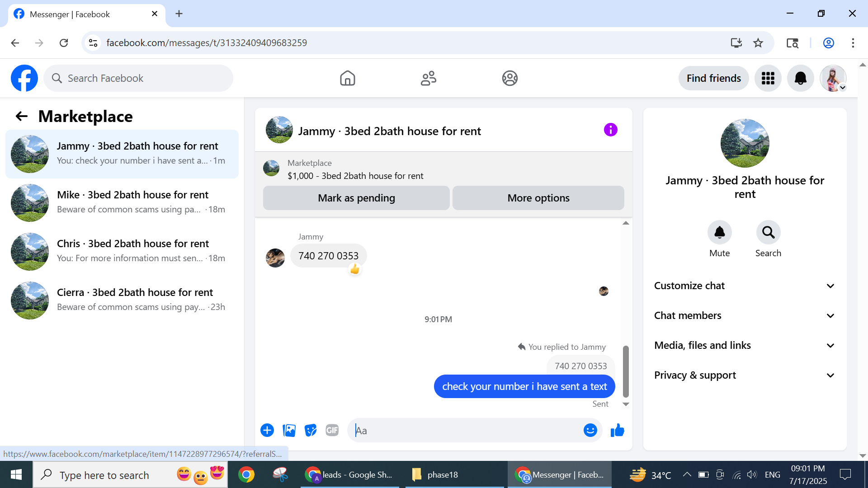The image size is (868, 488).
Task: Click the thumbs up reaction on Jammy's message
Action: (355, 269)
